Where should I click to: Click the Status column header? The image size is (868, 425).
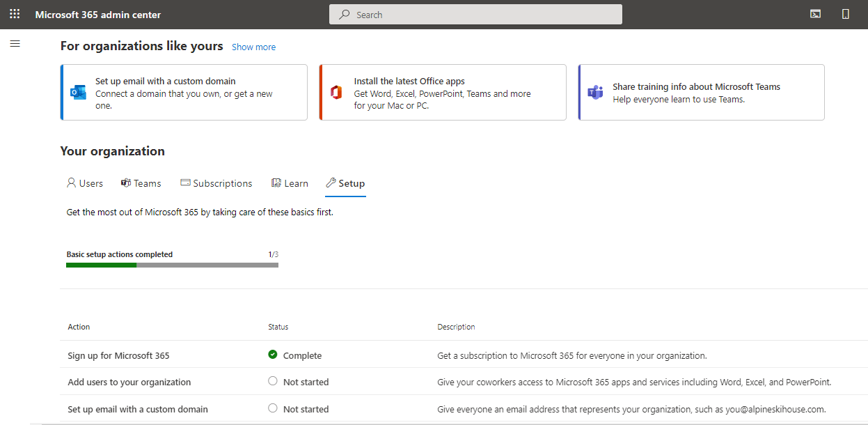pos(278,327)
